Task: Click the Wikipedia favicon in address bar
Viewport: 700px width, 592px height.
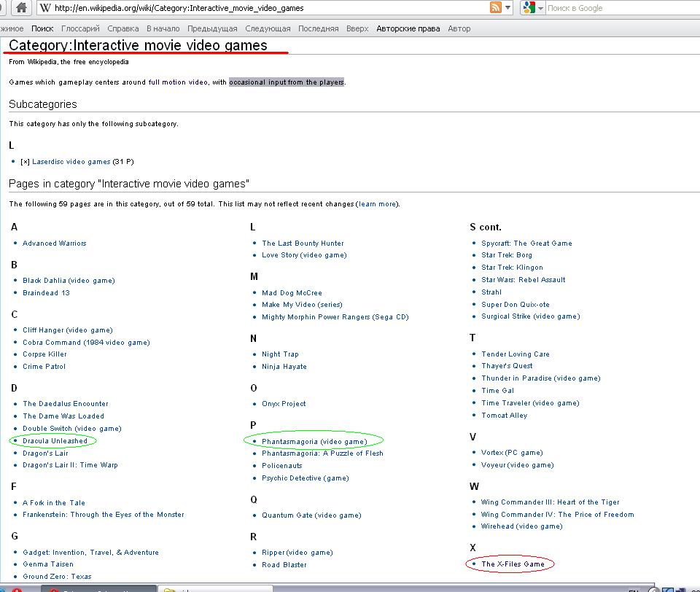Action: [44, 7]
